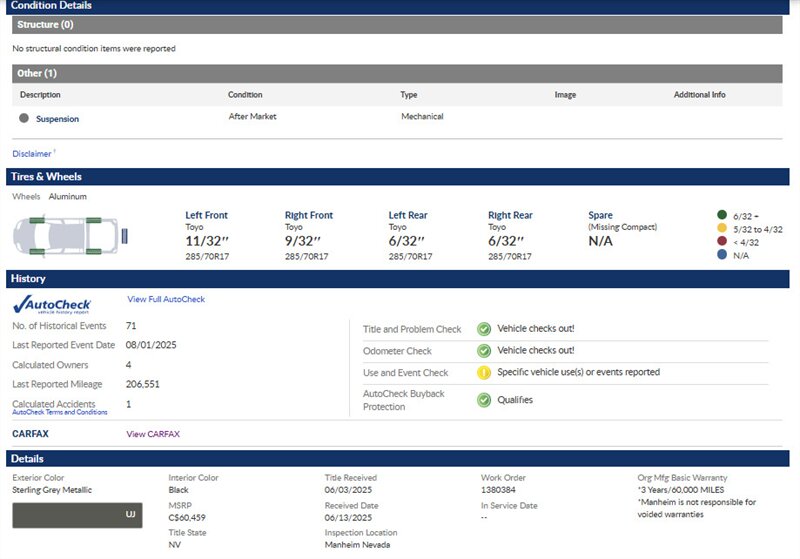Click green check icon for AutoCheck Buyback Protection
800x559 pixels.
coord(483,400)
